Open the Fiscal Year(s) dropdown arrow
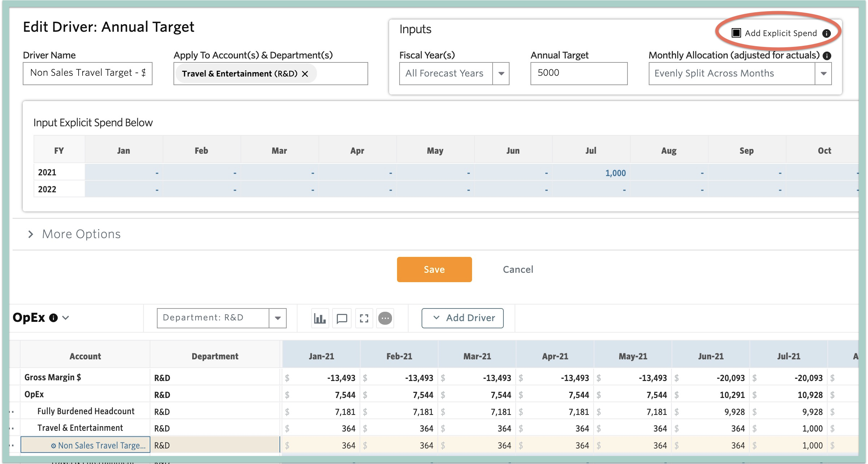The image size is (868, 464). tap(501, 74)
